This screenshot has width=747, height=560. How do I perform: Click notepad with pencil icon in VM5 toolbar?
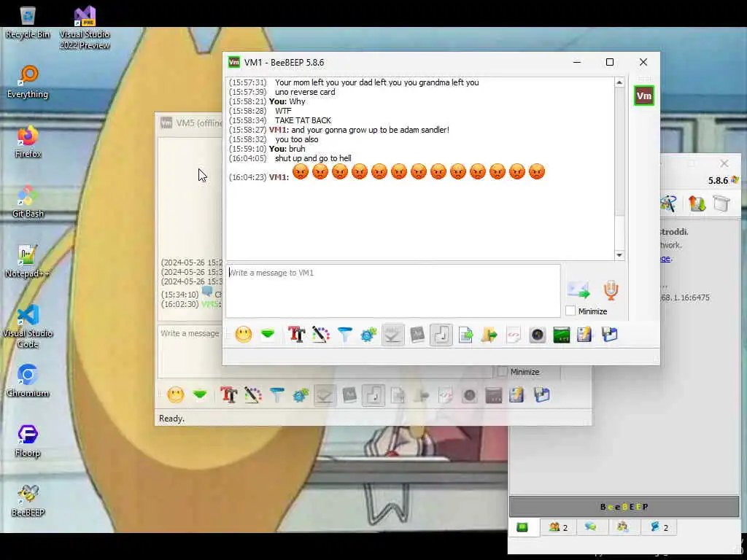tap(517, 394)
